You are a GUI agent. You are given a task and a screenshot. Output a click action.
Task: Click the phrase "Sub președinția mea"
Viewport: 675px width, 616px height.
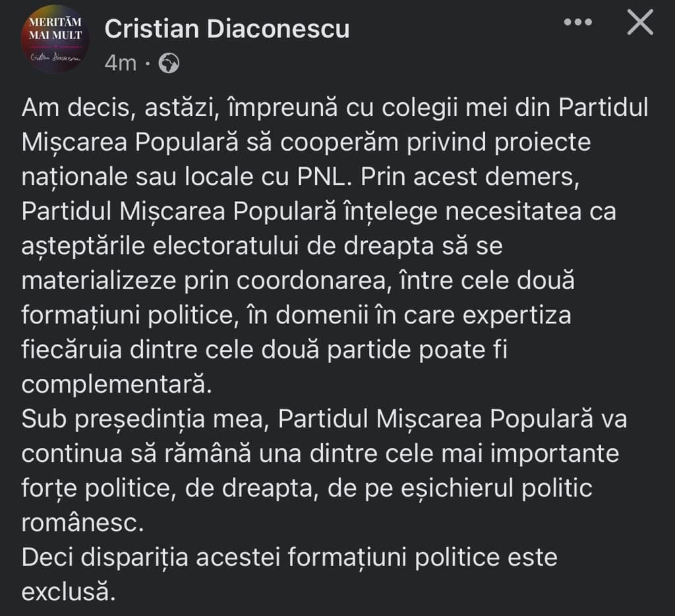(144, 420)
